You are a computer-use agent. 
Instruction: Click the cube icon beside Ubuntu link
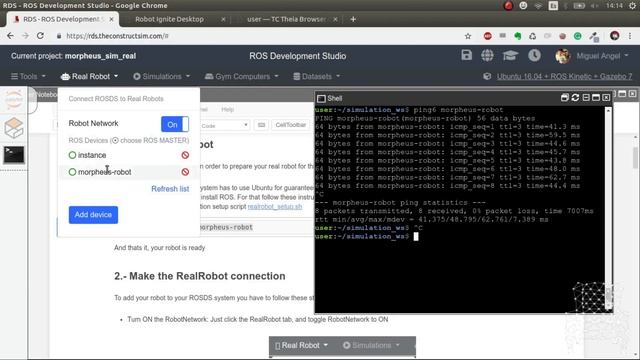487,76
